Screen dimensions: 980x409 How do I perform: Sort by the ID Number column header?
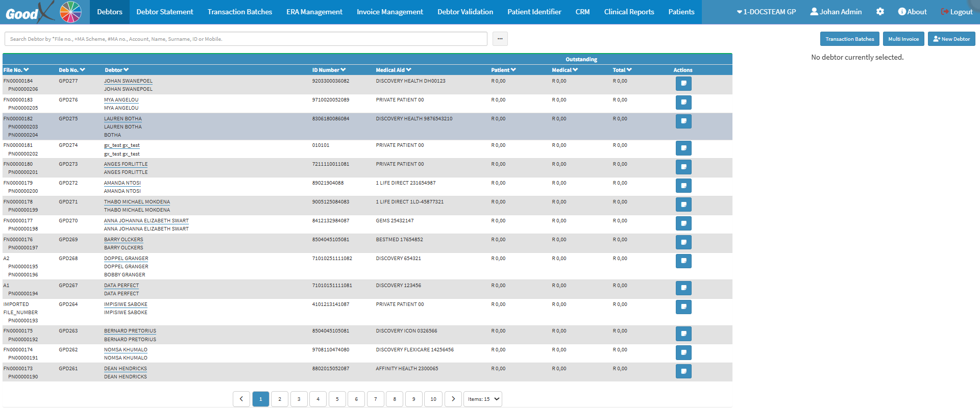coord(329,70)
